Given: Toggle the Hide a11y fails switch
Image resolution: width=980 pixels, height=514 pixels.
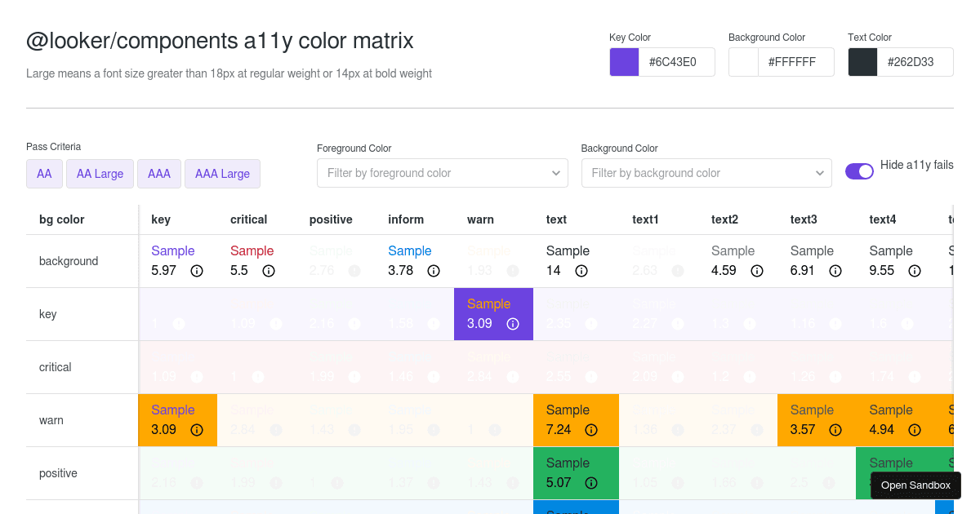Looking at the screenshot, I should click(x=859, y=172).
